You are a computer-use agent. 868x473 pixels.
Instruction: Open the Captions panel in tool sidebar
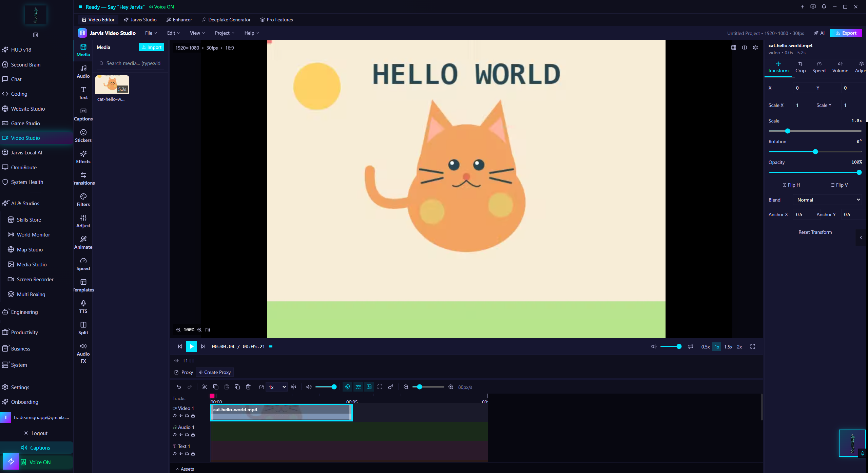click(83, 114)
